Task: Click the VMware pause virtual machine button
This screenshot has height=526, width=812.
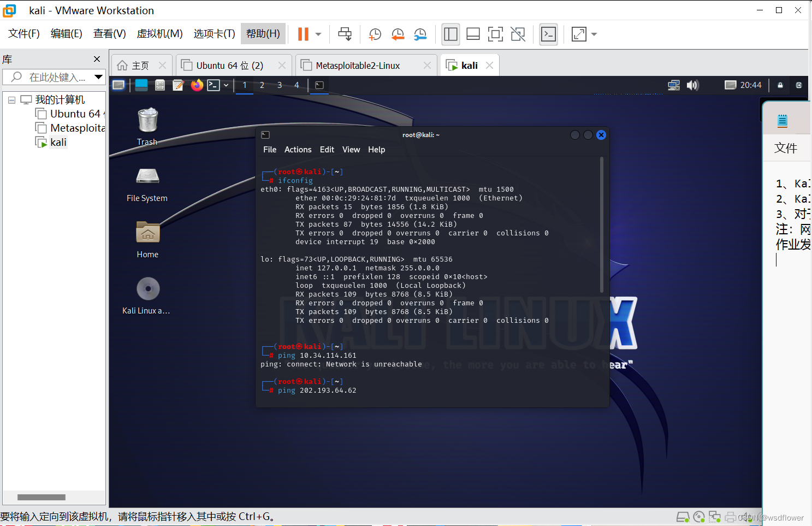Action: click(x=303, y=34)
